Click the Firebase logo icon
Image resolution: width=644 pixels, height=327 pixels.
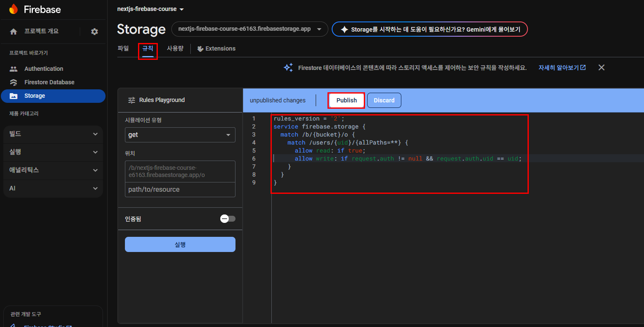14,9
